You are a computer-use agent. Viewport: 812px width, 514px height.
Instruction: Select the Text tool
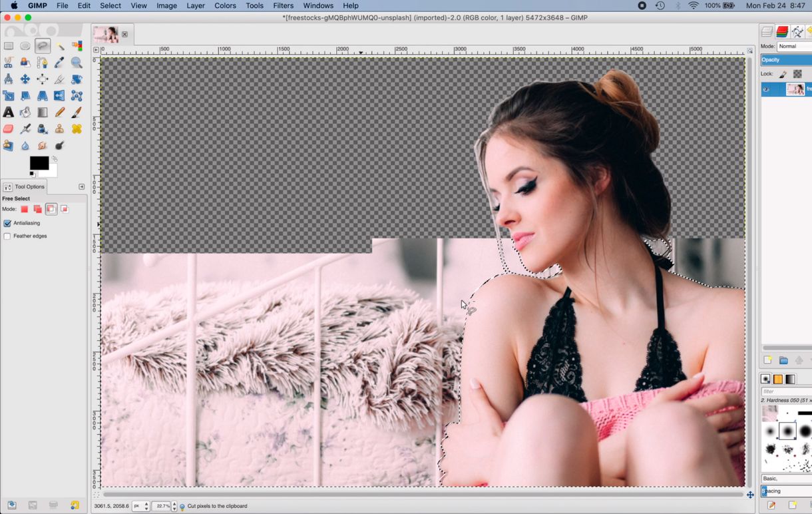point(9,112)
